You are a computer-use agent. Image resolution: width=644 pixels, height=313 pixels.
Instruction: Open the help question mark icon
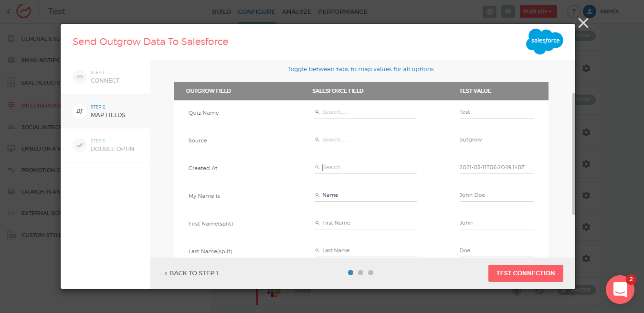tap(574, 11)
